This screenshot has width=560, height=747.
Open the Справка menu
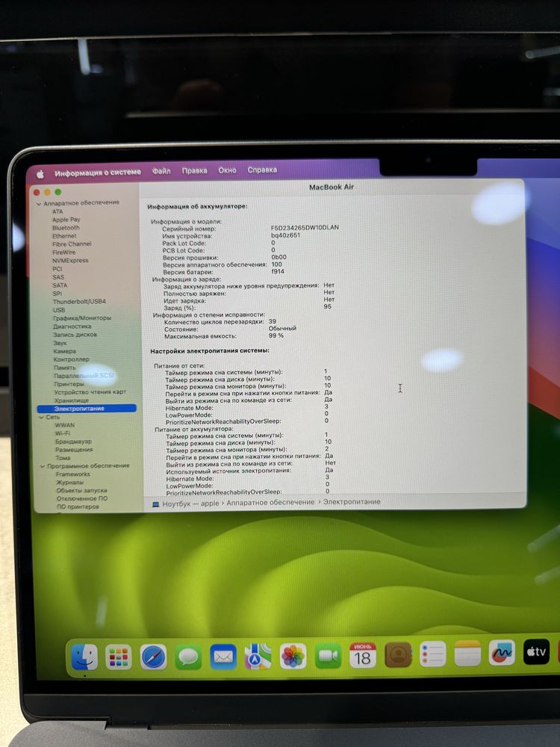[262, 170]
